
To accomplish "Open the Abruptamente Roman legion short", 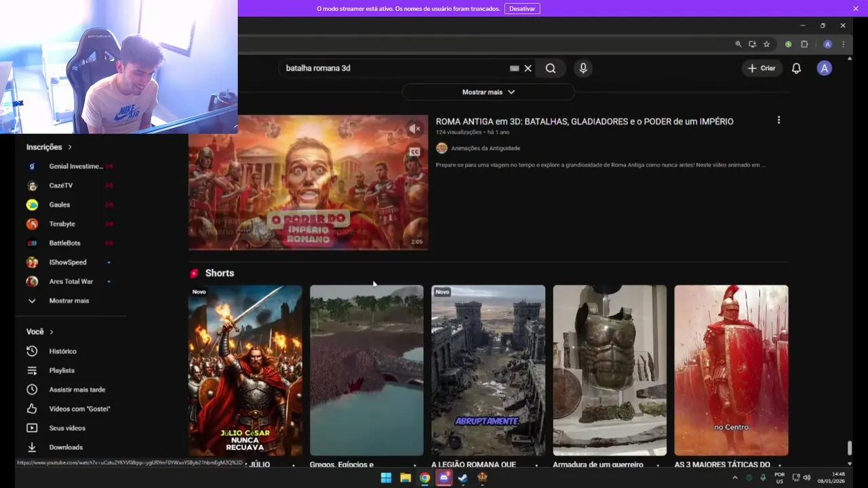I will pyautogui.click(x=488, y=370).
